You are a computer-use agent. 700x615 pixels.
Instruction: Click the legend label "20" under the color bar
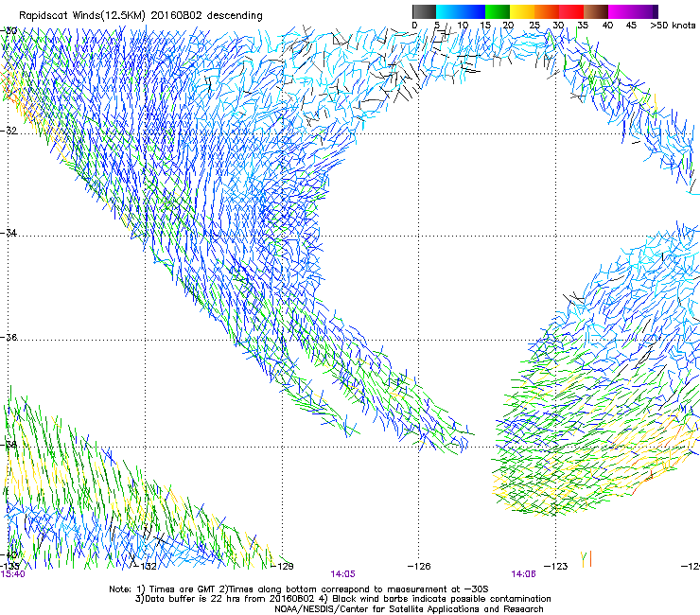click(508, 26)
